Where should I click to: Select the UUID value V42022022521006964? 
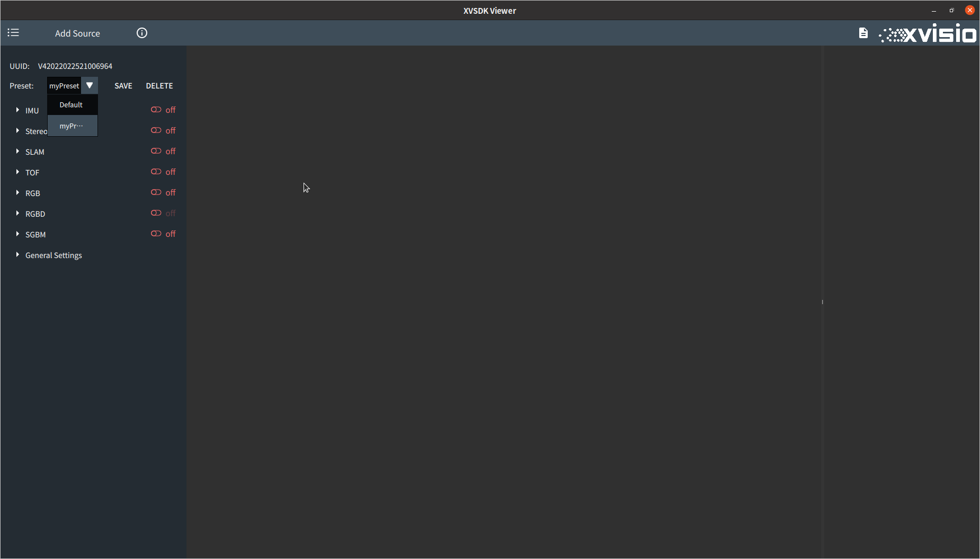(x=75, y=66)
